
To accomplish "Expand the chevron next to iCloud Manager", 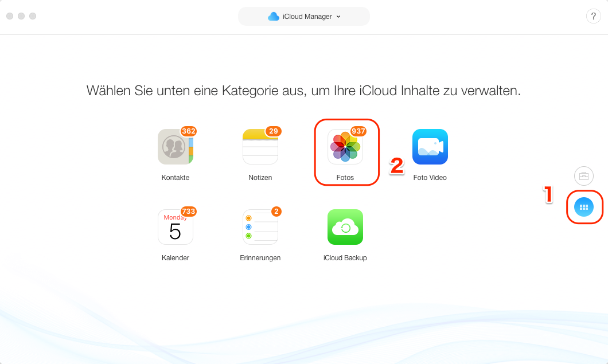I will pyautogui.click(x=338, y=17).
